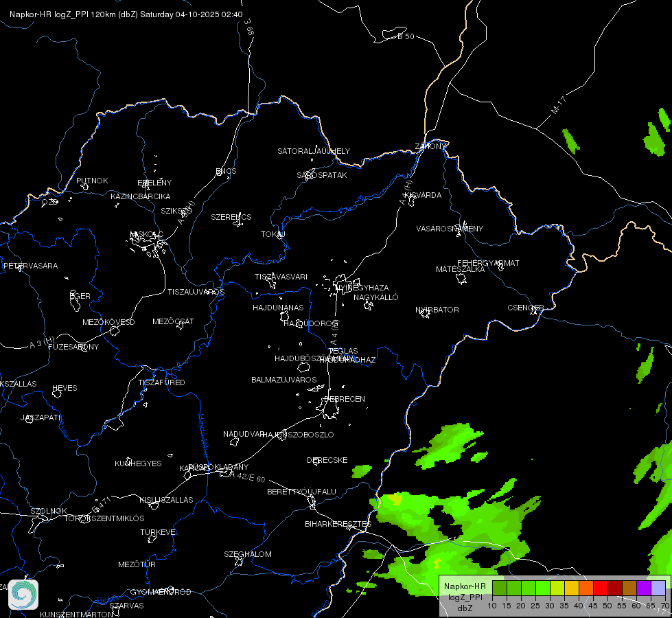This screenshot has width=672, height=618.
Task: Click the TISZAÚJVÁROS label
Action: 196,292
